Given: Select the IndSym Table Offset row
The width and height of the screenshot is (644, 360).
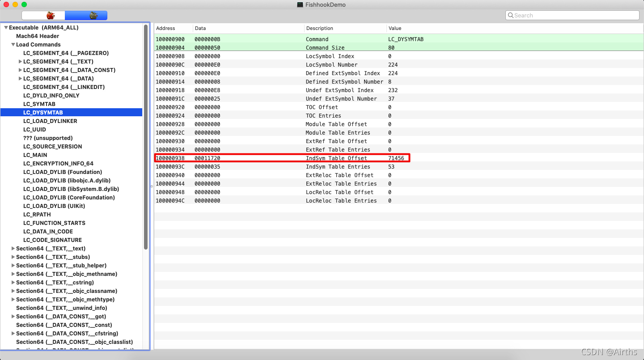Looking at the screenshot, I should pos(399,158).
